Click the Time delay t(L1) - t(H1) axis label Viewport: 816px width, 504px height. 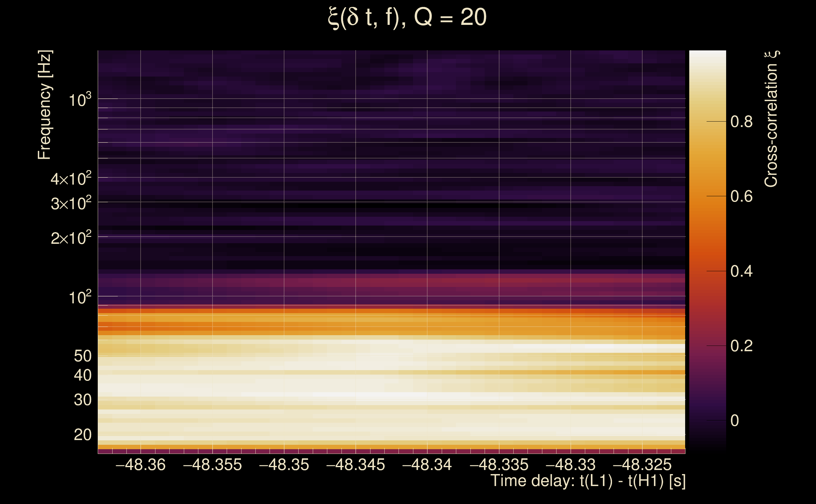pyautogui.click(x=588, y=481)
